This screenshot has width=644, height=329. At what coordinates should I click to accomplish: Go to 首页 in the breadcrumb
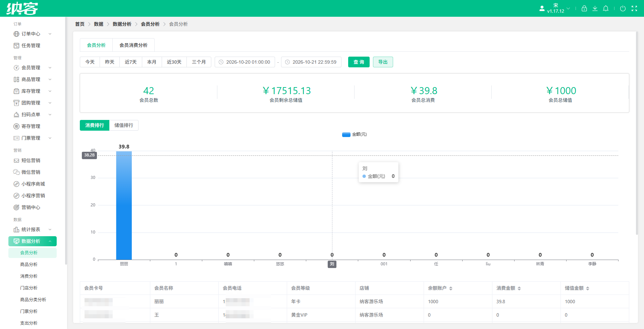80,24
